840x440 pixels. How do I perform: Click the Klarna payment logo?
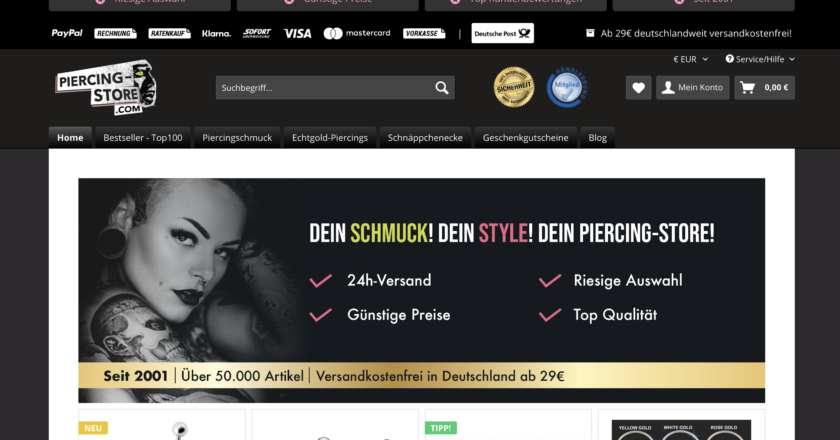[x=216, y=33]
